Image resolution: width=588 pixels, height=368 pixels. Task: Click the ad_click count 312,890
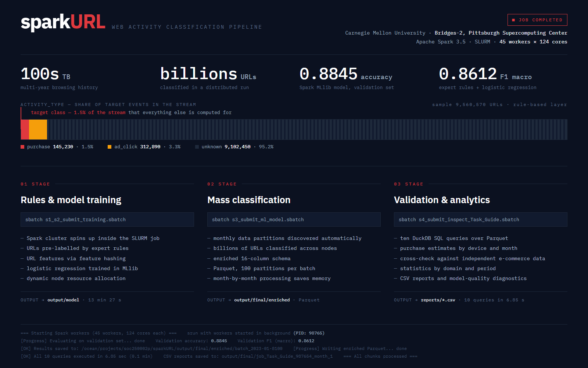(x=150, y=147)
